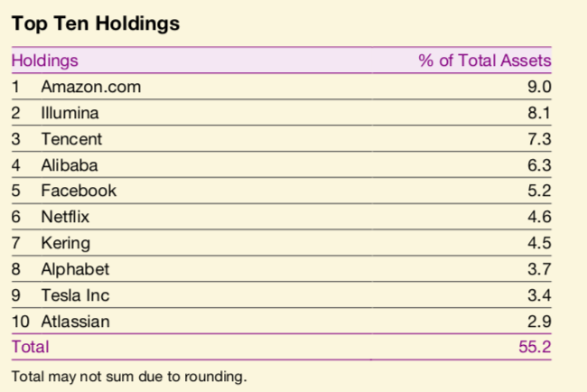The width and height of the screenshot is (587, 392).
Task: Select the Tencent row
Action: (x=71, y=139)
